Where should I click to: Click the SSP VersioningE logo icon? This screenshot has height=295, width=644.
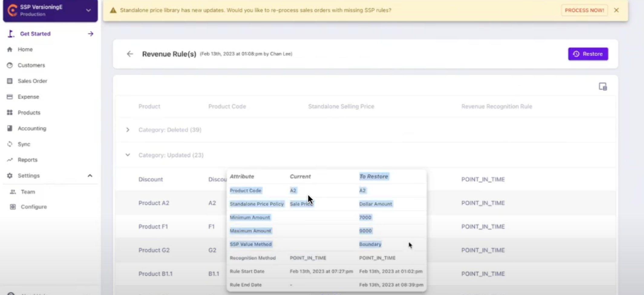point(12,10)
